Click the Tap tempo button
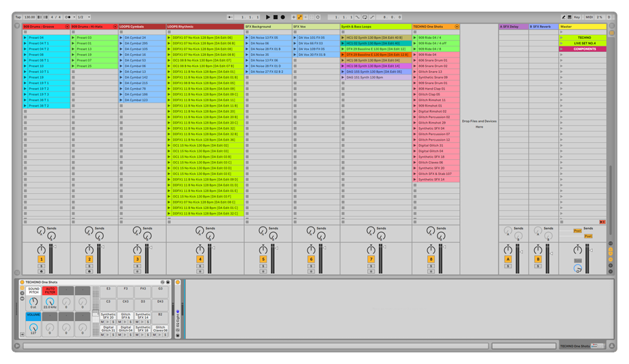629x364 pixels. pyautogui.click(x=18, y=17)
